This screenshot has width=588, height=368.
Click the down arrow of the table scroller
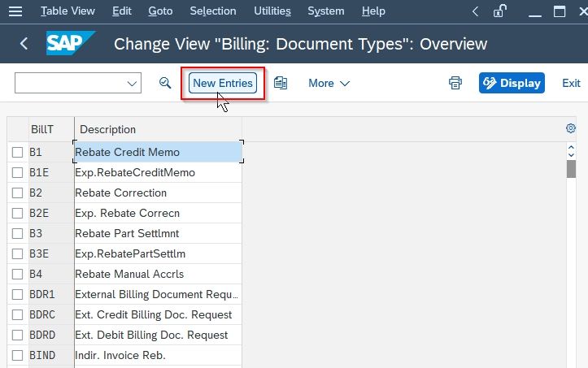571,154
